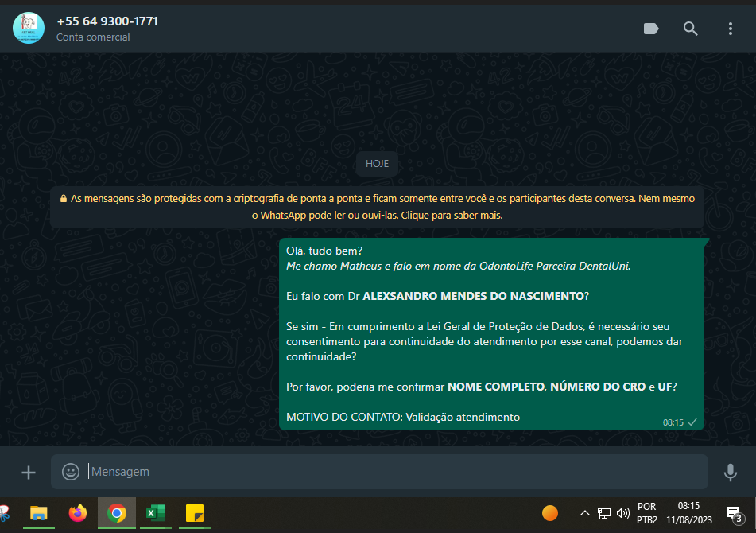756x533 pixels.
Task: Click the orange circle tray icon
Action: coord(549,513)
